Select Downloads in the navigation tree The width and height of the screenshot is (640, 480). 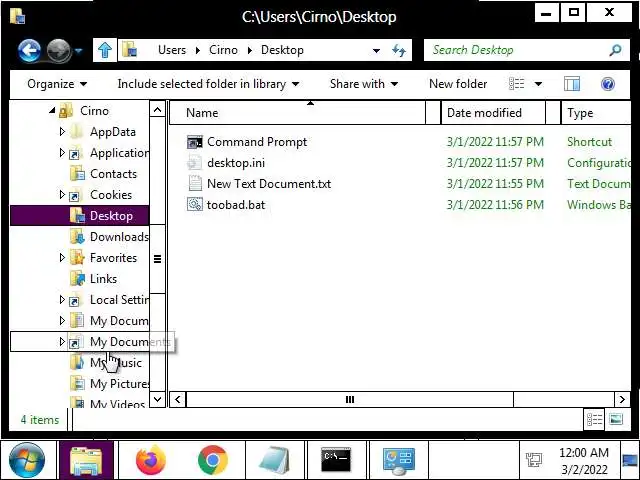[119, 237]
